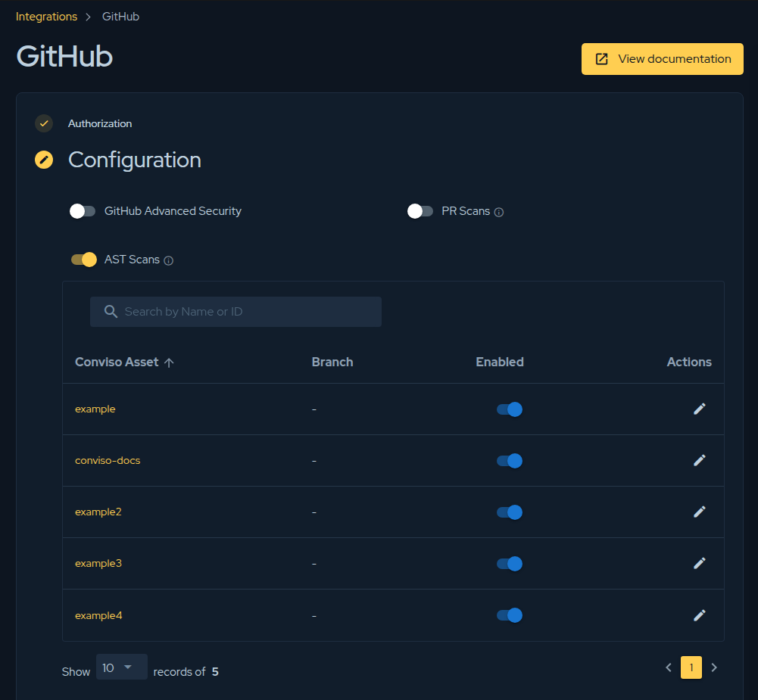Show AST Scans info tooltip icon
Image resolution: width=758 pixels, height=700 pixels.
168,261
